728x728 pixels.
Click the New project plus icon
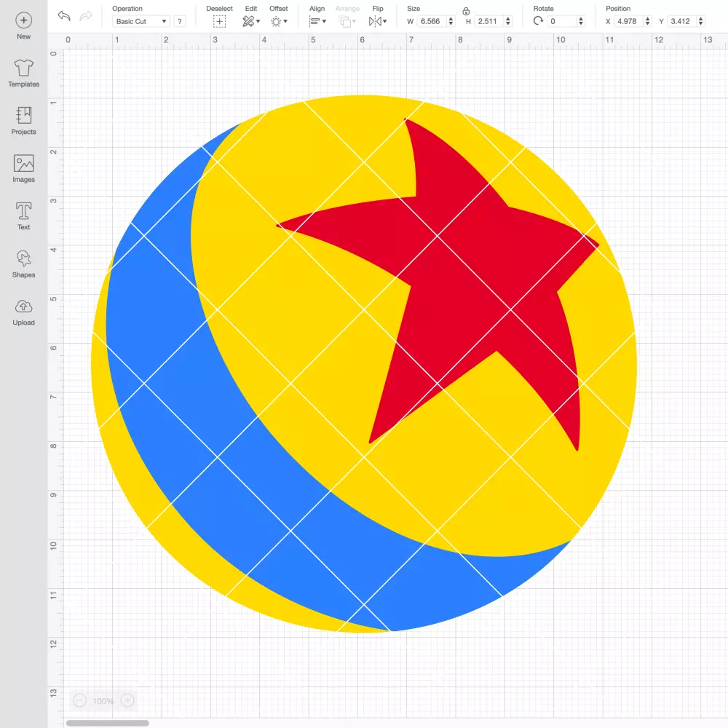[x=24, y=20]
